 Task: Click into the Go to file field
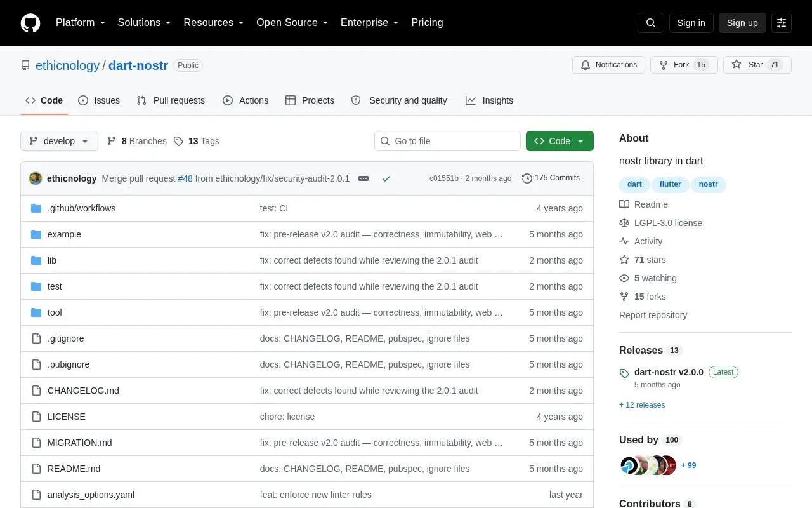[x=447, y=141]
